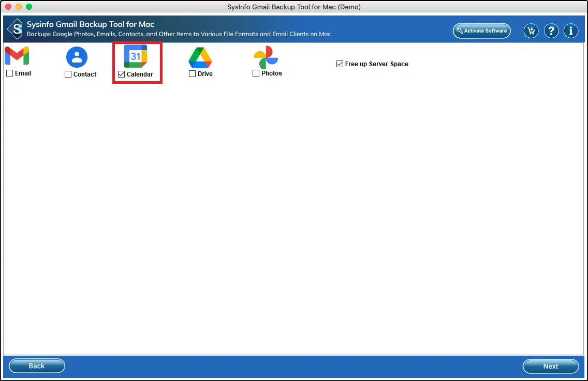Enable the Email checkbox

10,73
